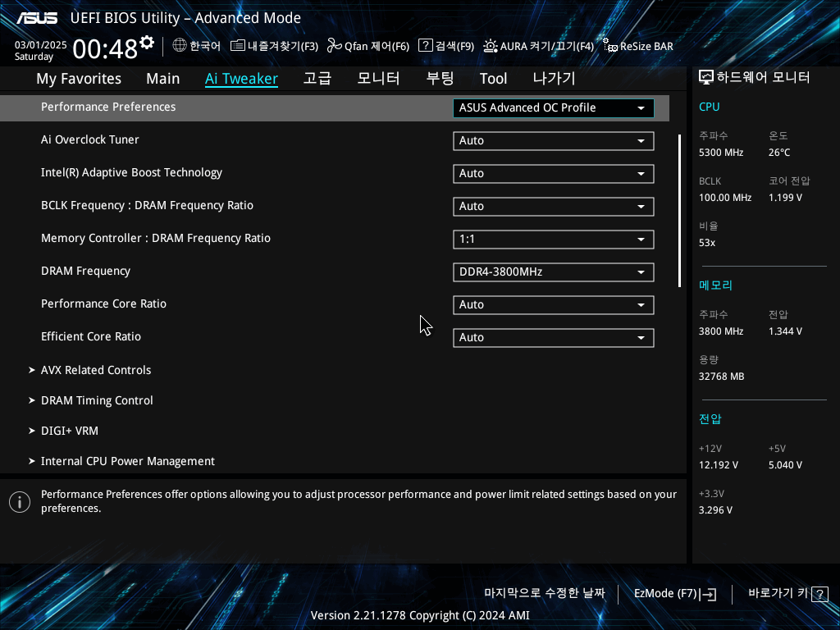Click the info circle icon
This screenshot has width=840, height=630.
pyautogui.click(x=20, y=502)
